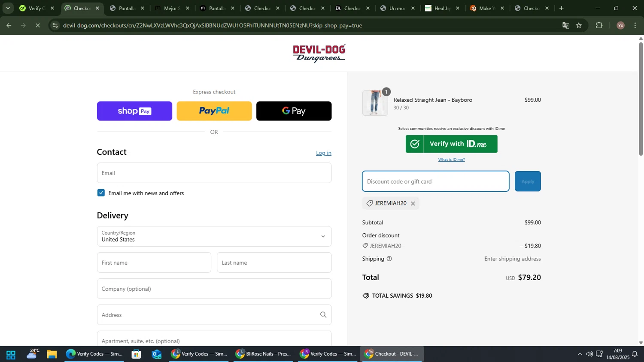The image size is (644, 362).
Task: Open Microsoft Store from taskbar
Action: (137, 354)
